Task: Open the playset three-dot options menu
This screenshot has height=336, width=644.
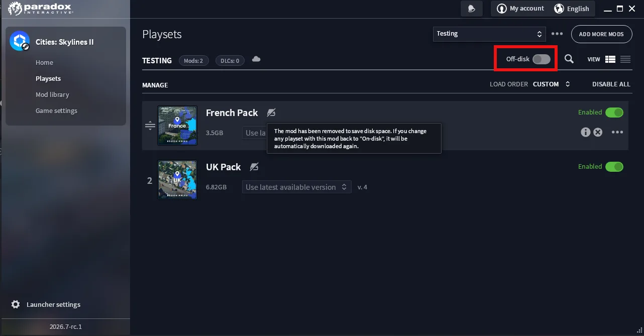Action: 557,34
